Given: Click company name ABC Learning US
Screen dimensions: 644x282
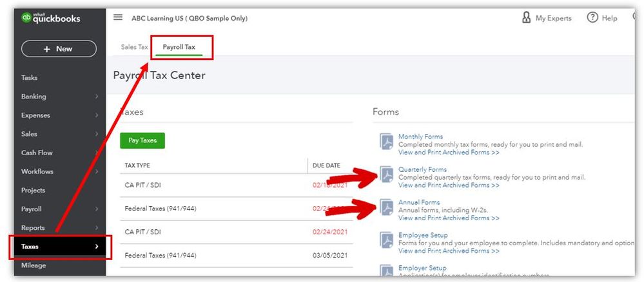Looking at the screenshot, I should coord(190,19).
